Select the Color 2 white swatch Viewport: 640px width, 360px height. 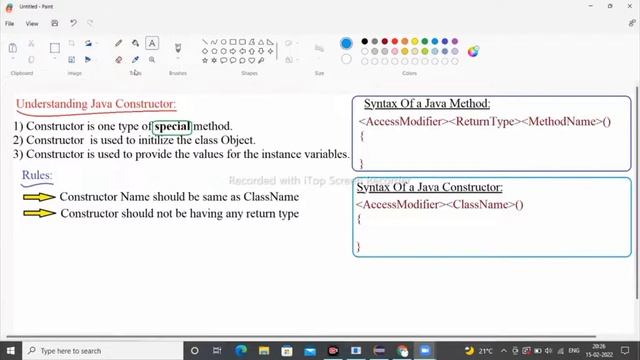pos(346,59)
